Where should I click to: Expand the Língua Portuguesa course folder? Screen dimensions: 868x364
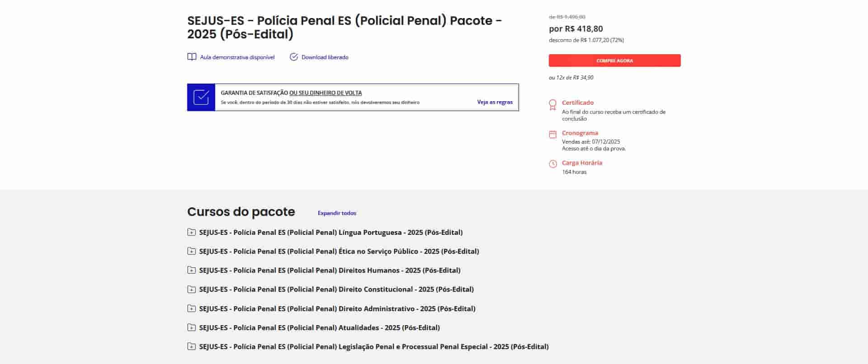click(x=192, y=232)
